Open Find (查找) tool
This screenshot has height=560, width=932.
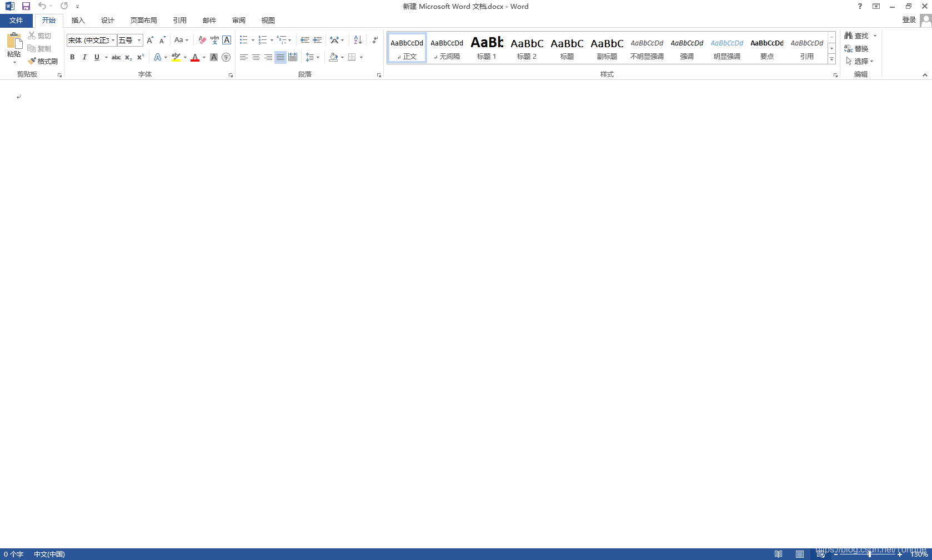856,36
